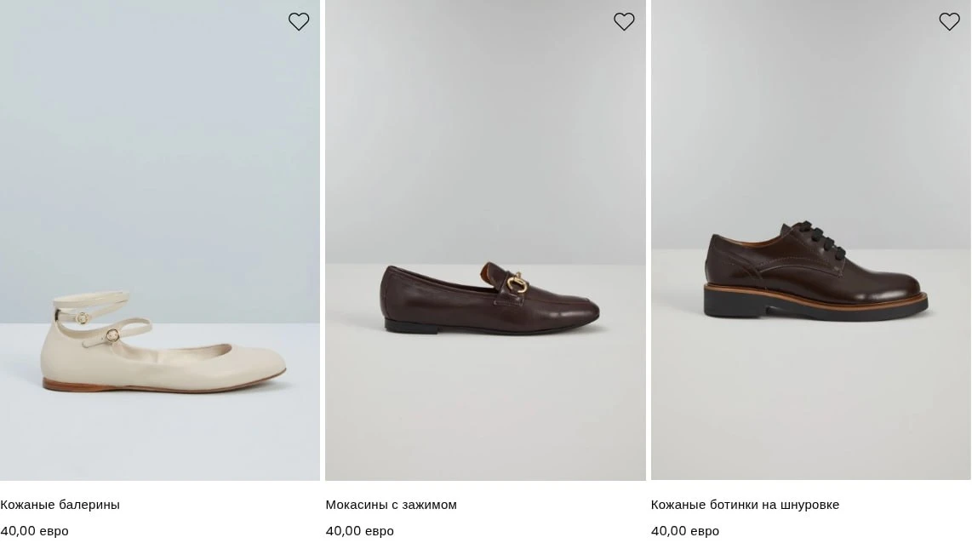Favorite the leather ballerinas with the heart icon

click(299, 22)
